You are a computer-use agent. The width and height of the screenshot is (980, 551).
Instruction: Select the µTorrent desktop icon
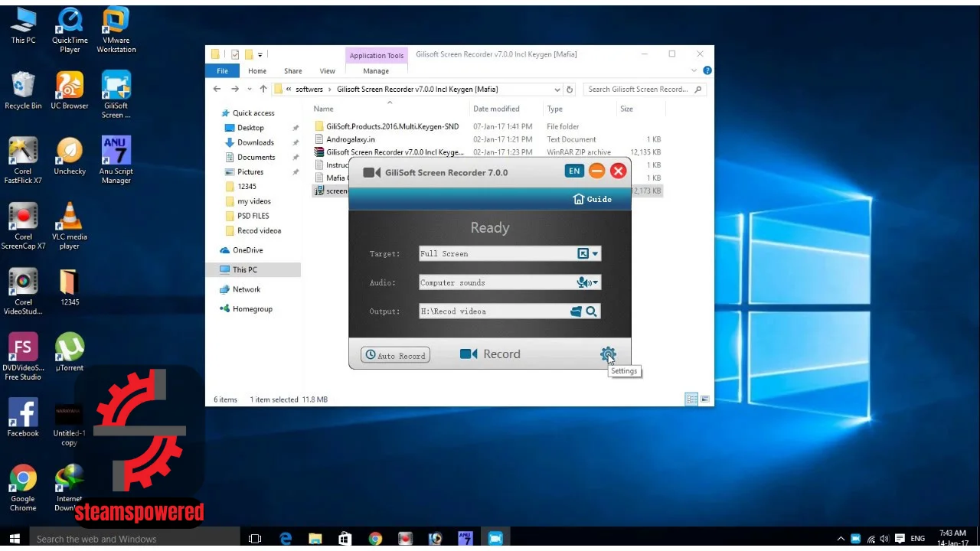(70, 353)
